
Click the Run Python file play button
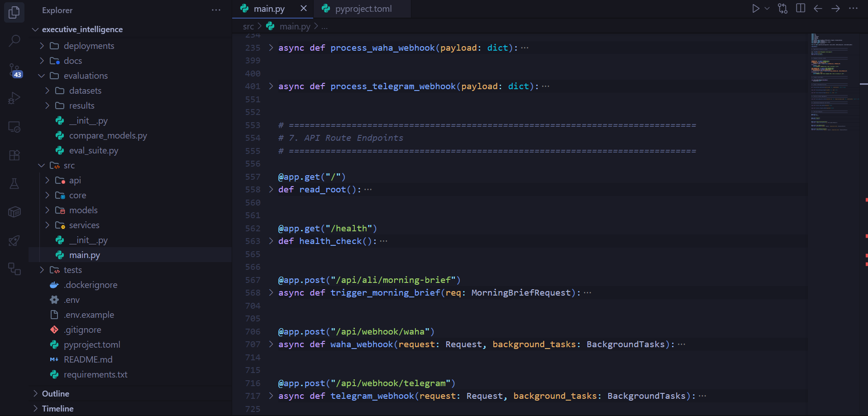click(x=755, y=9)
